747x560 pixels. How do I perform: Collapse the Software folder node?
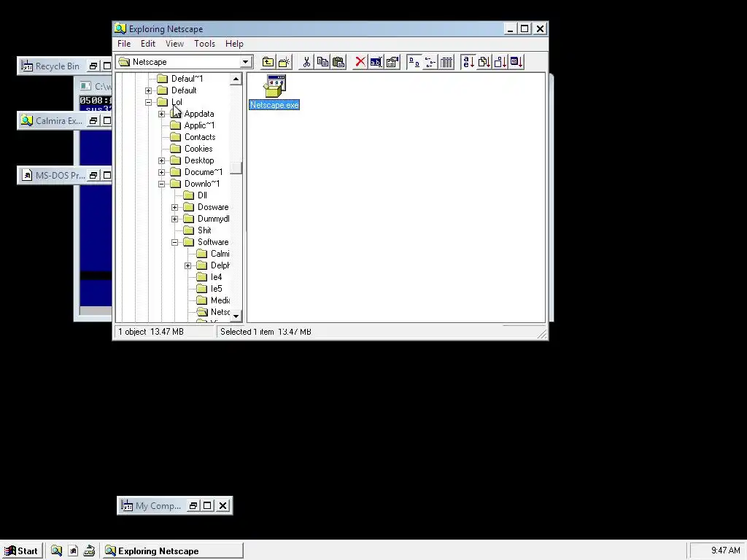(x=175, y=242)
